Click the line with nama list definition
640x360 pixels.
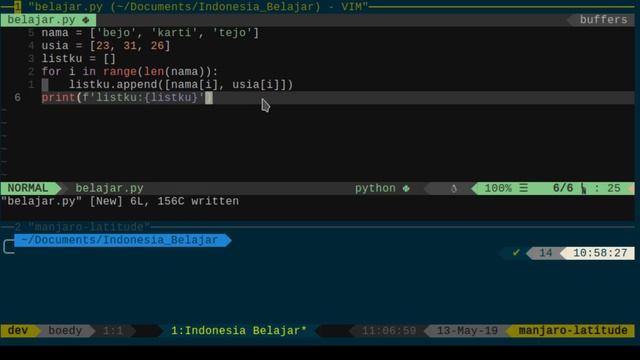150,33
